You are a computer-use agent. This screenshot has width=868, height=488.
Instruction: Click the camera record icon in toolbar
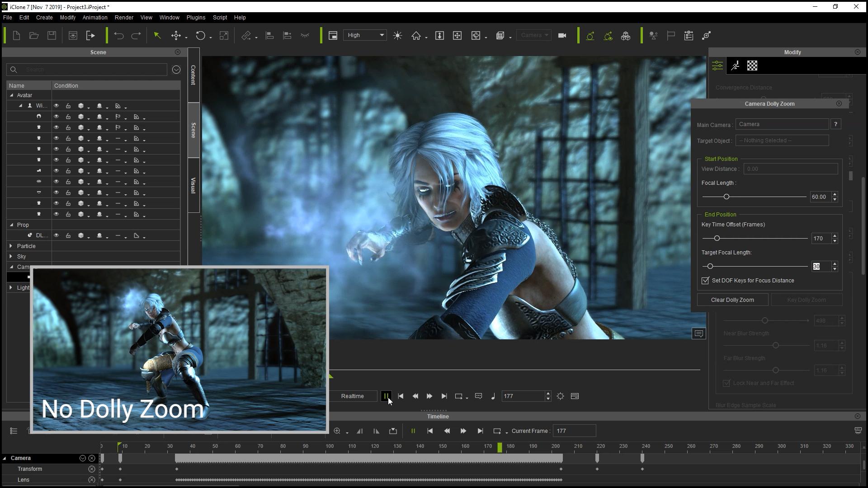562,36
